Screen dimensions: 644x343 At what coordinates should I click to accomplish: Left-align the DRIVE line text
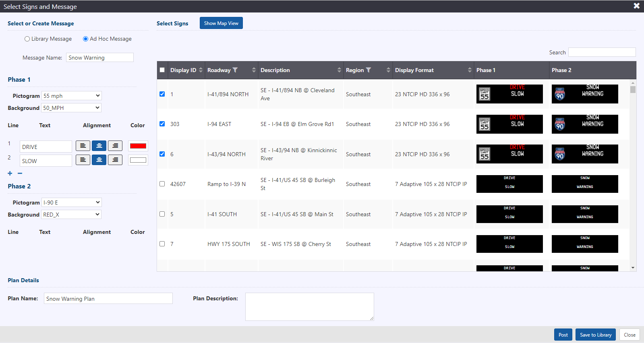(x=83, y=146)
